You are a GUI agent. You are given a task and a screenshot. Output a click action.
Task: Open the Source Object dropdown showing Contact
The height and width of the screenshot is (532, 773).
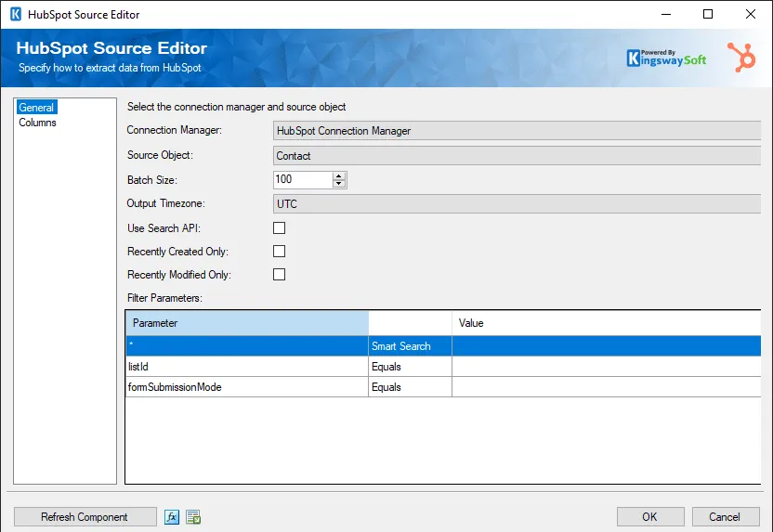[x=517, y=156]
